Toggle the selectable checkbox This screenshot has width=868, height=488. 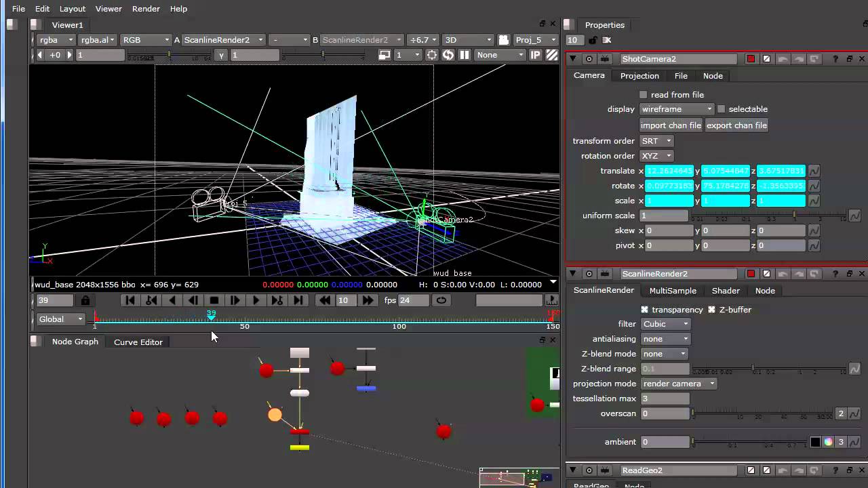722,109
